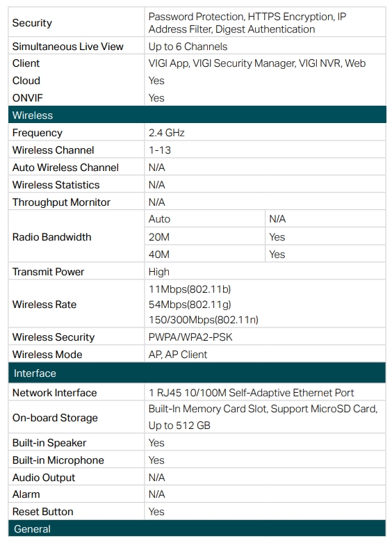392x543 pixels.
Task: Select the Security row label
Action: [32, 23]
